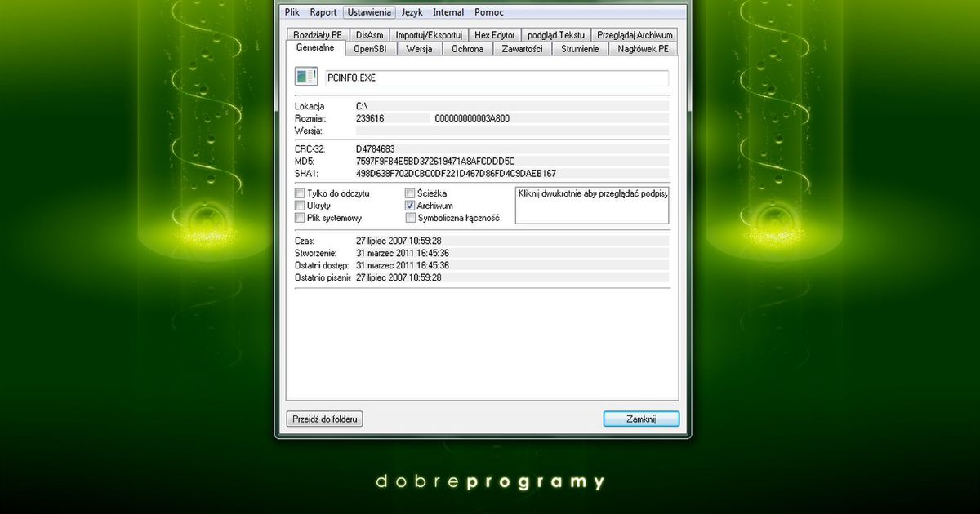Switch to the Hex Edytor tab
Image resolution: width=980 pixels, height=514 pixels.
[x=495, y=34]
